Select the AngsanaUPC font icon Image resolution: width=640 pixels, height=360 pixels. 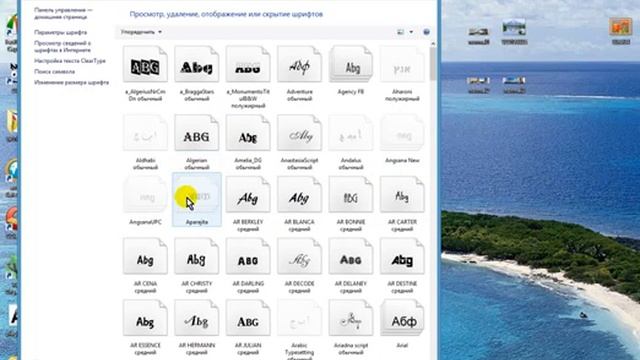click(x=145, y=195)
